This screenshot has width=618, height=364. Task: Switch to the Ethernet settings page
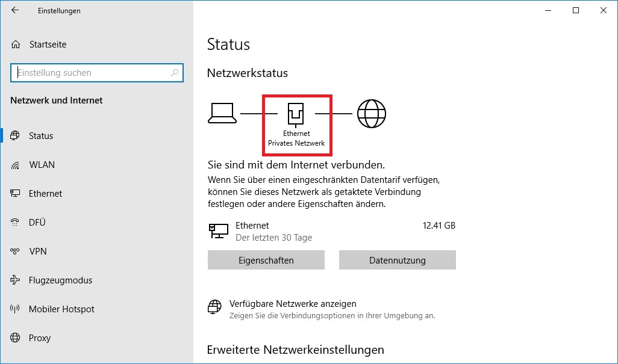[45, 194]
